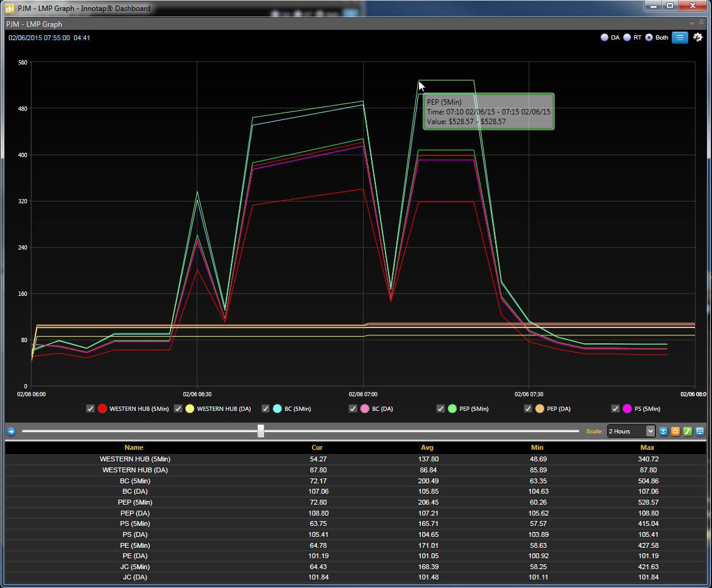The height and width of the screenshot is (588, 712).
Task: Click the cyan BC (5Min) color swatch
Action: pos(278,409)
